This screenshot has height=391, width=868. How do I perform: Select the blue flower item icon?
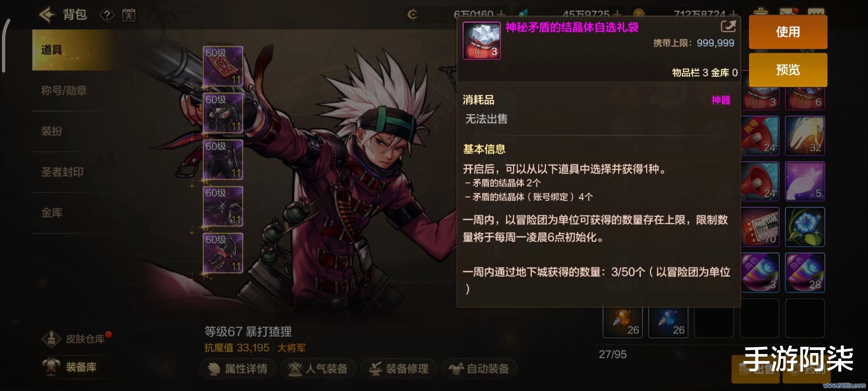point(805,227)
